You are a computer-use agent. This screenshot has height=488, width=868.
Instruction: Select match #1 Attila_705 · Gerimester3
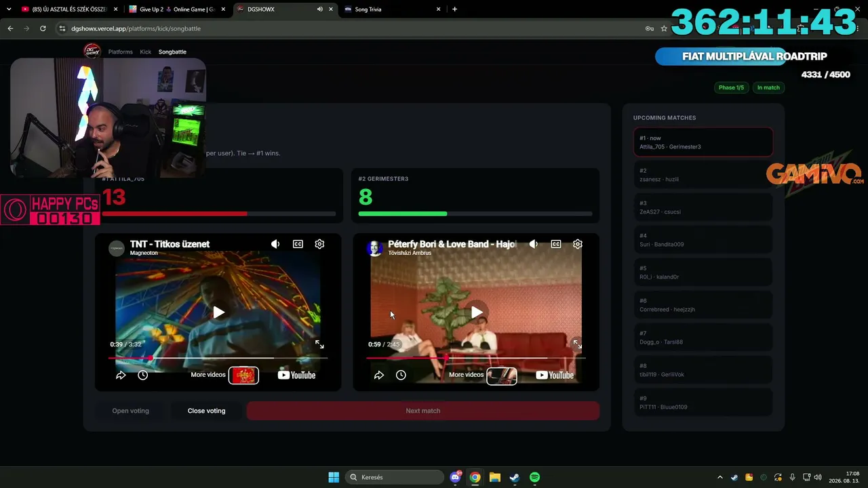pyautogui.click(x=703, y=142)
